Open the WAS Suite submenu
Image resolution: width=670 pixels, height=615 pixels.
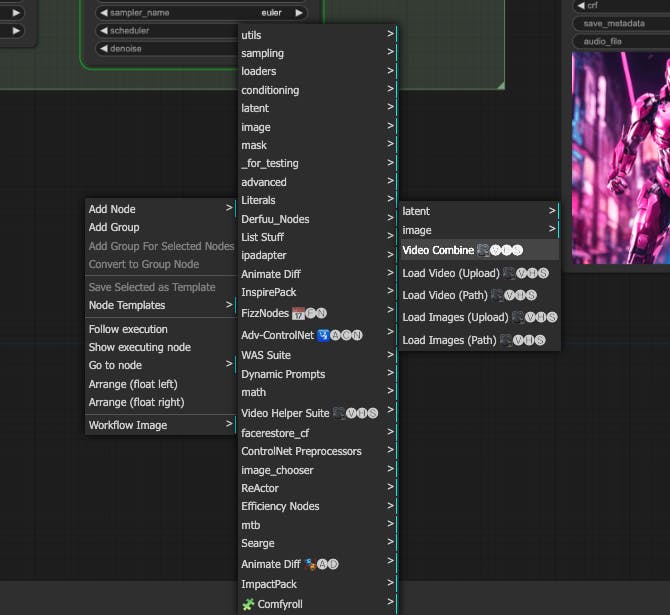pyautogui.click(x=317, y=355)
